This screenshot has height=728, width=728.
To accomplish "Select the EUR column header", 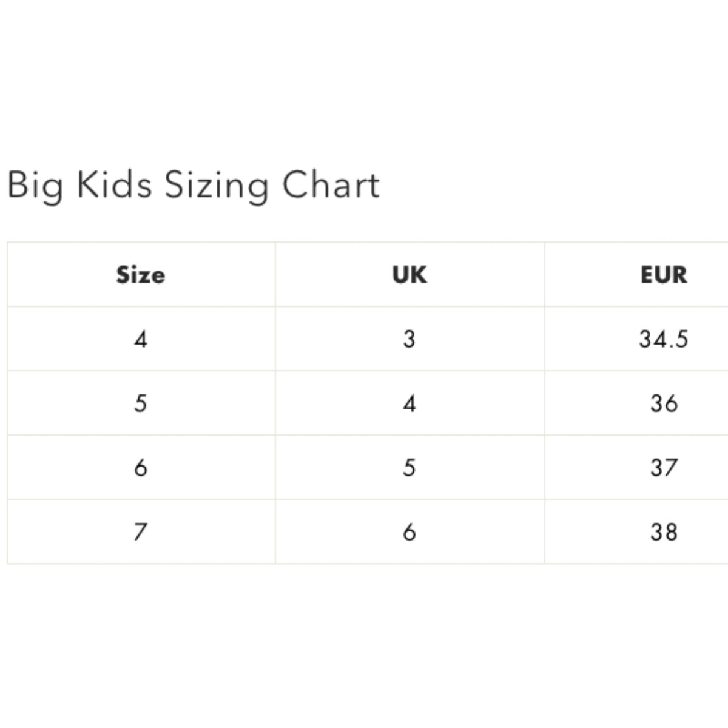I will (664, 275).
